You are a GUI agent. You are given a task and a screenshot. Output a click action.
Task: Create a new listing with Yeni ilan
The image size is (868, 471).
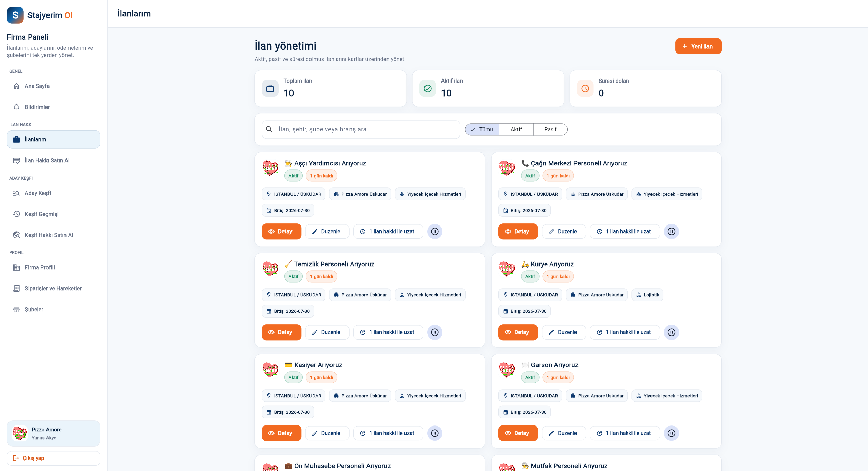pyautogui.click(x=698, y=46)
